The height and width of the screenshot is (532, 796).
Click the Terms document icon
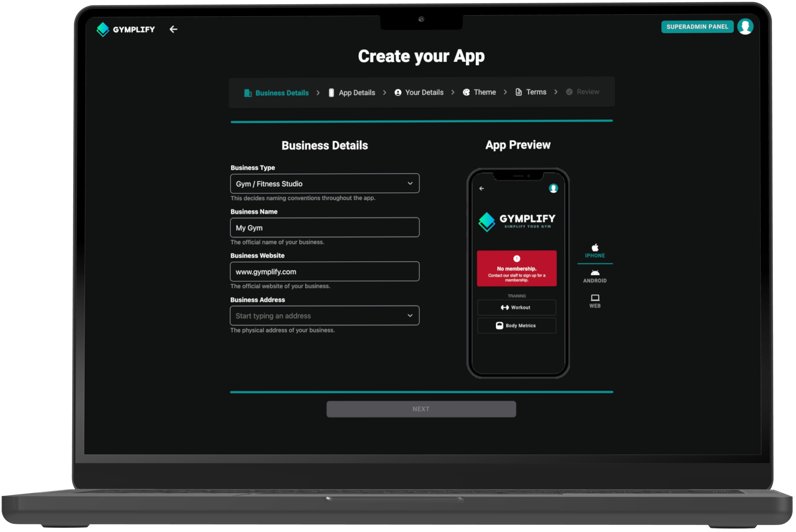[x=518, y=92]
